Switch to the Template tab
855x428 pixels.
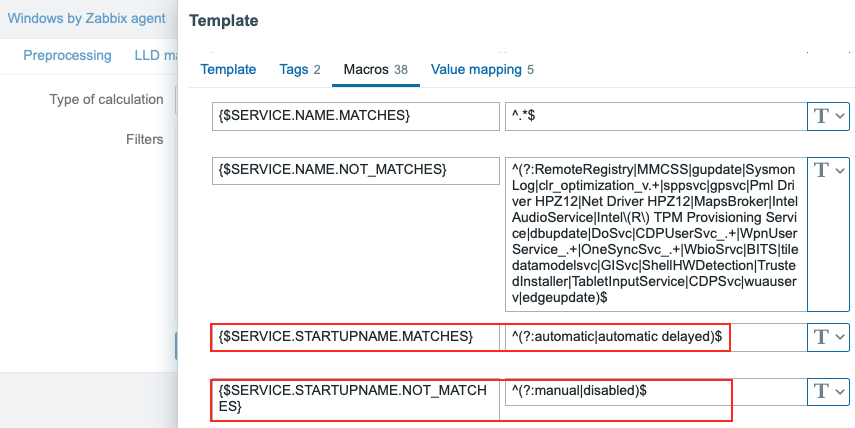228,70
